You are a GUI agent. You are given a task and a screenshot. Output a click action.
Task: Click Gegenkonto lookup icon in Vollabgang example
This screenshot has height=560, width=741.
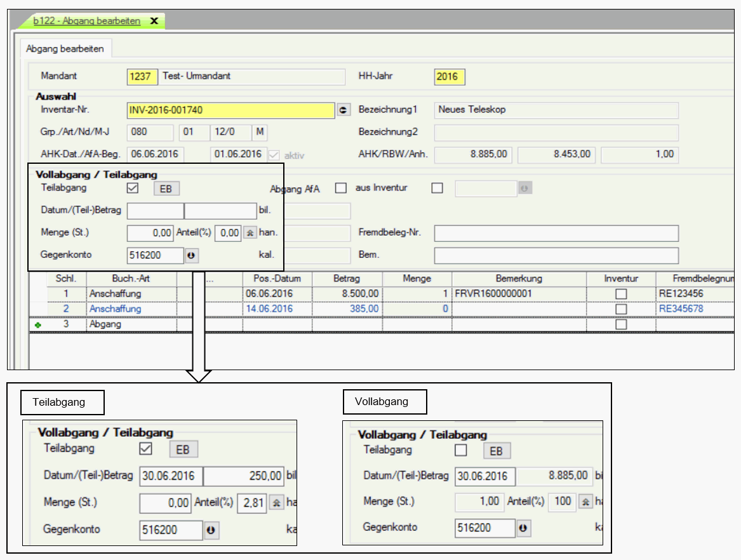523,528
